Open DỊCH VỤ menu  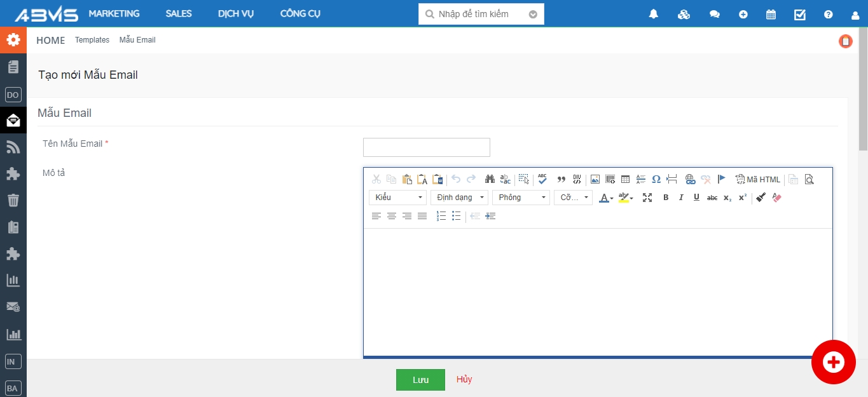pyautogui.click(x=236, y=13)
